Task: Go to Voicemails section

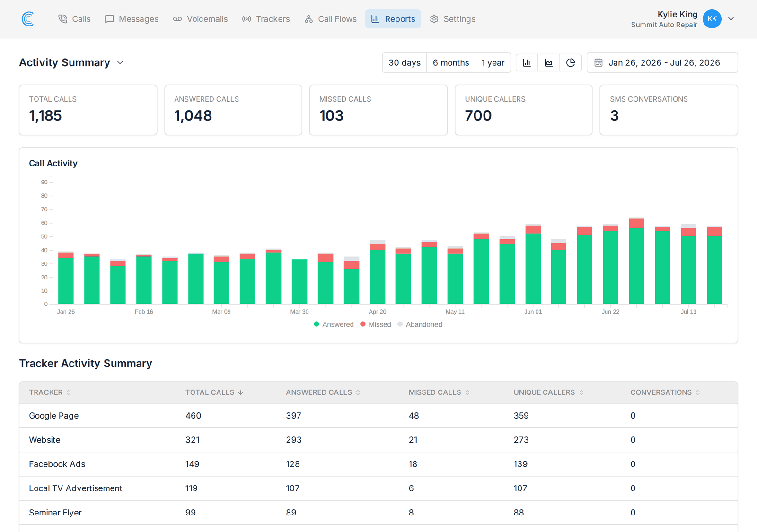Action: pyautogui.click(x=200, y=19)
